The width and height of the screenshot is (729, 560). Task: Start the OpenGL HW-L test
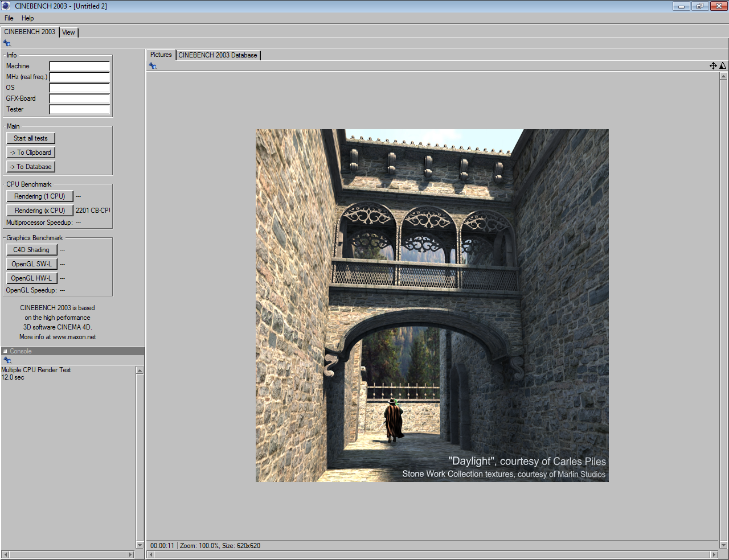point(32,278)
